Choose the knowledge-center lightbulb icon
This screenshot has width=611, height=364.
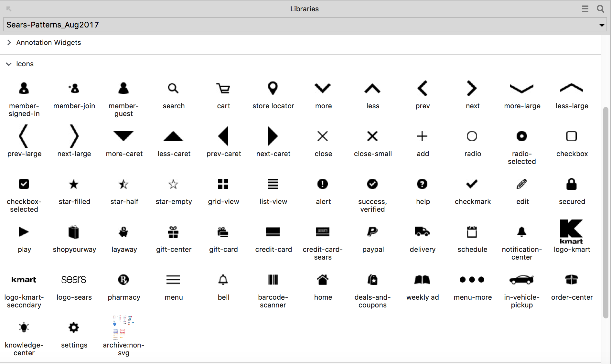(24, 327)
